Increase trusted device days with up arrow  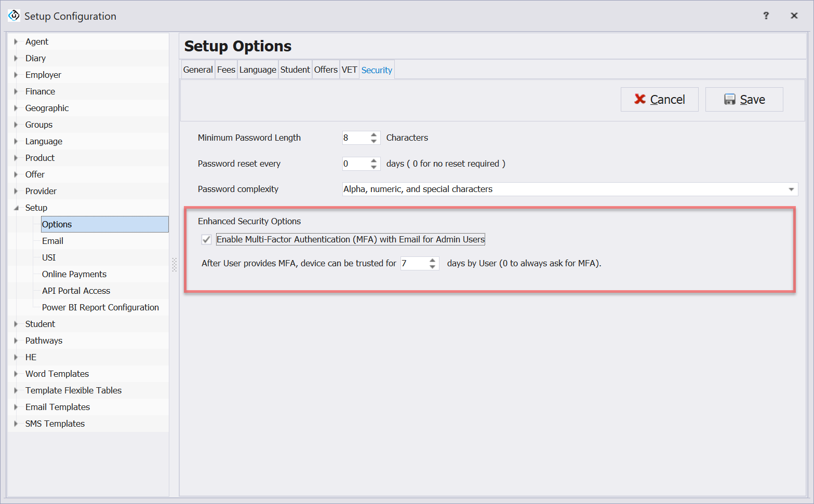tap(432, 260)
